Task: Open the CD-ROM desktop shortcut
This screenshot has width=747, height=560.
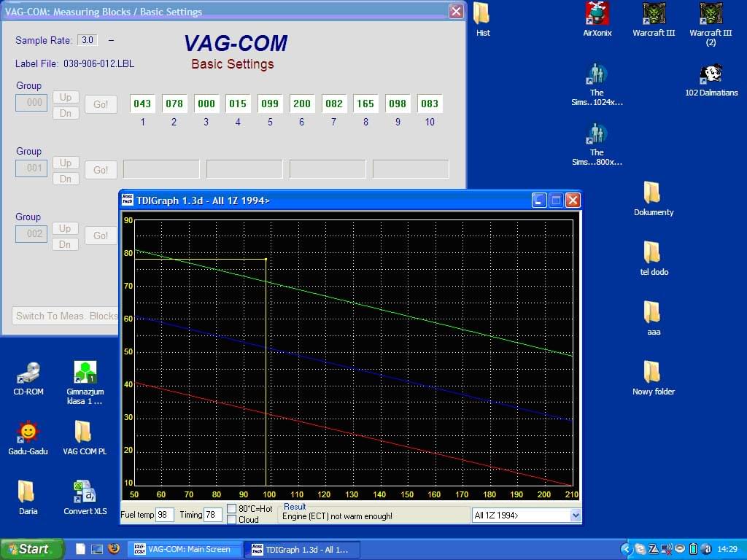Action: tap(28, 373)
